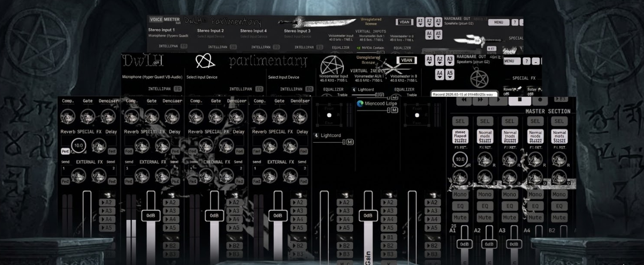The image size is (644, 265).
Task: Click the Denoiser knob on the fourth input strip
Action: pyautogui.click(x=300, y=116)
